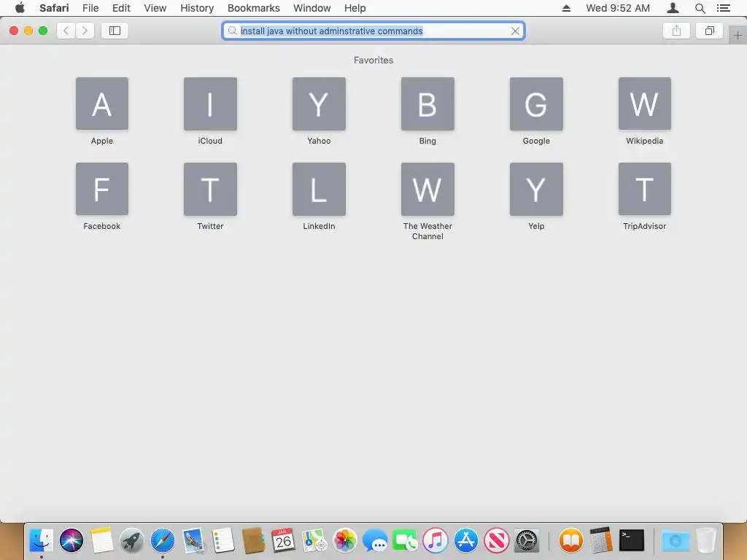Open the Mail bird-stamp icon in Dock
This screenshot has height=560, width=747.
pos(193,540)
